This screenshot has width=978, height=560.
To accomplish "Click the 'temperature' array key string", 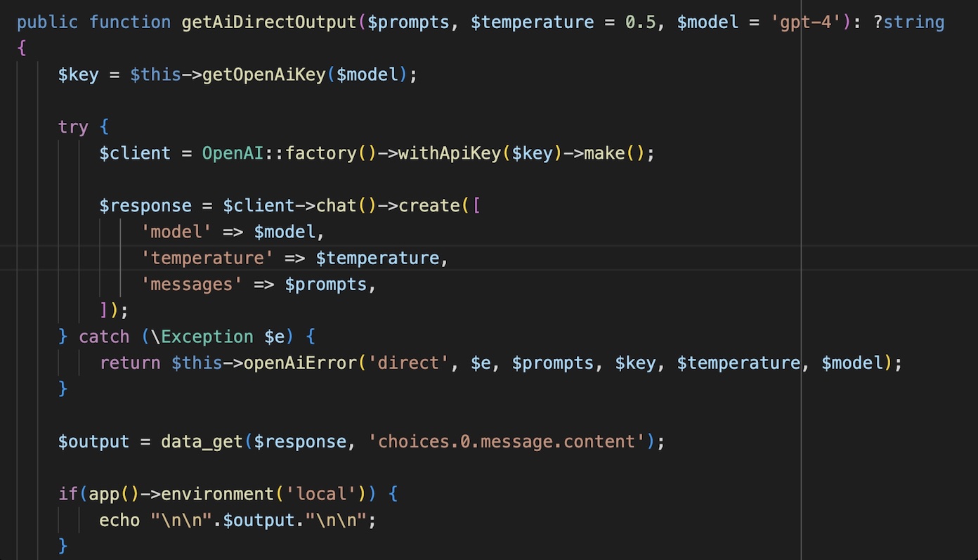I will (x=207, y=257).
